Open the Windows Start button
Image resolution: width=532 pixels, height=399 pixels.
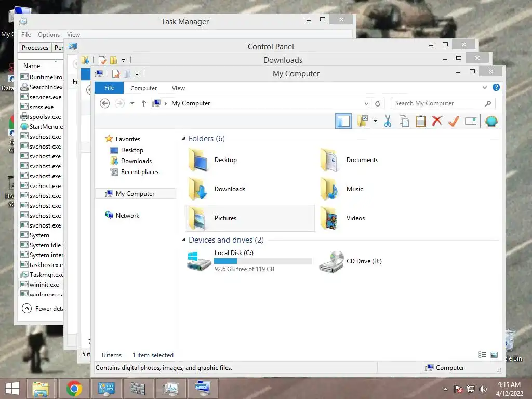(12, 389)
